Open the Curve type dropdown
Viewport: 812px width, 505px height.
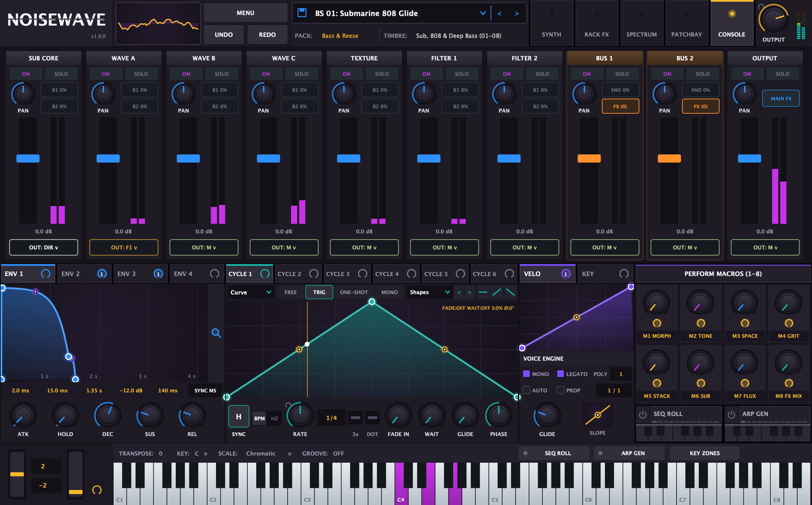[251, 292]
